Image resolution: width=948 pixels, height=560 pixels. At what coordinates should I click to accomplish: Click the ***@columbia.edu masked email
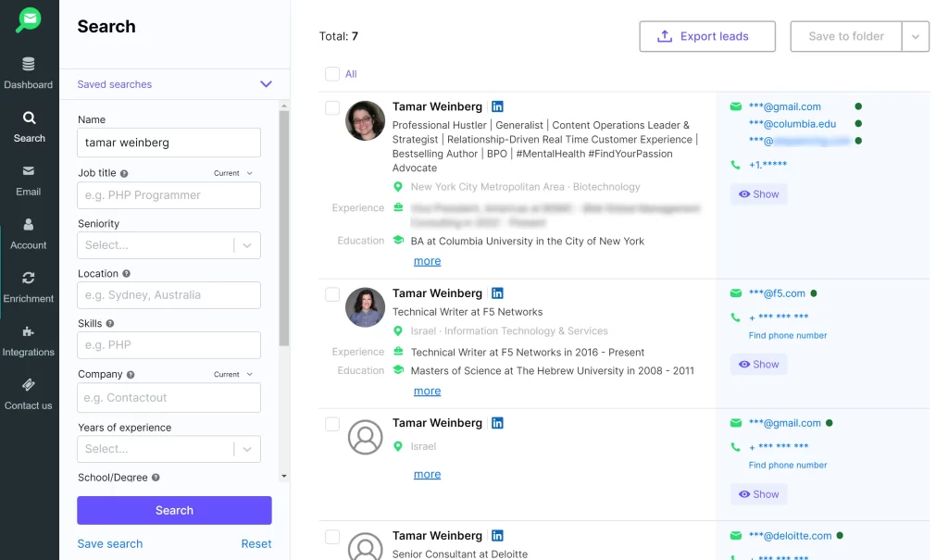coord(792,124)
